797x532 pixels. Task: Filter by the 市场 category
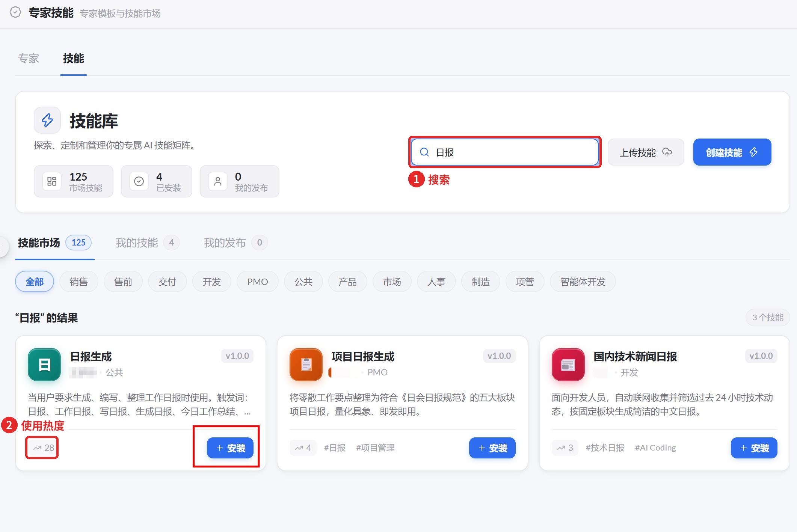click(392, 282)
